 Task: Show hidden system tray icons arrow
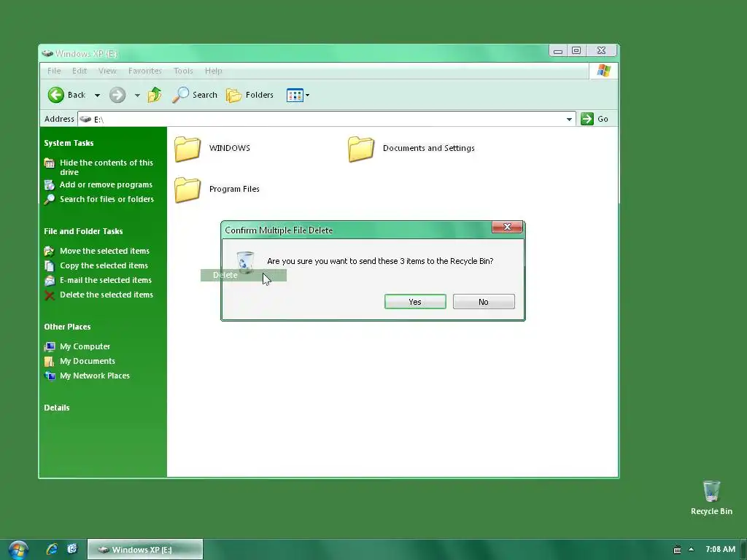click(x=692, y=550)
